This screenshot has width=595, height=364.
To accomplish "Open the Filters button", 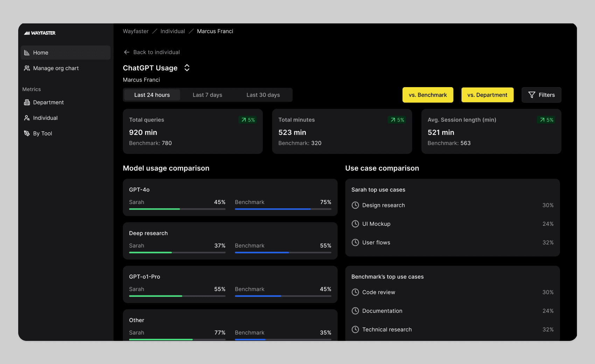I will (541, 95).
